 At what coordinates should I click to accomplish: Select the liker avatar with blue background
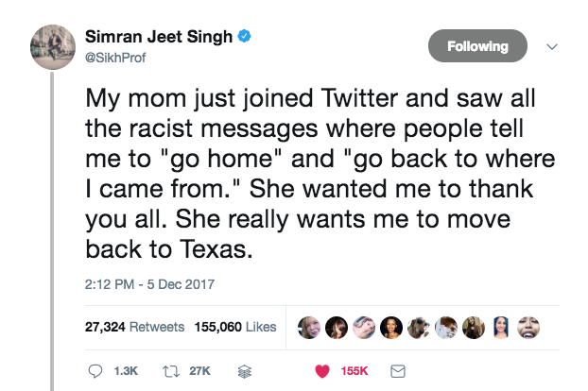(x=503, y=328)
